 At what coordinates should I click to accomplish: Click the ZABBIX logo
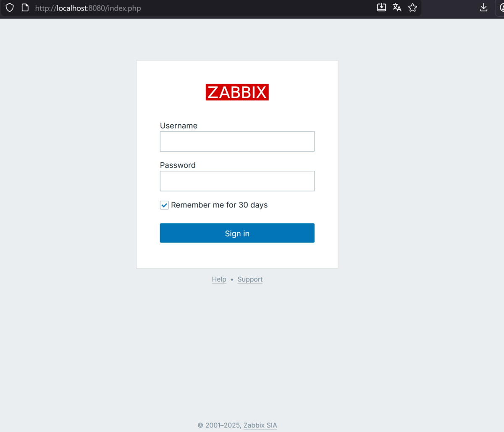[237, 92]
